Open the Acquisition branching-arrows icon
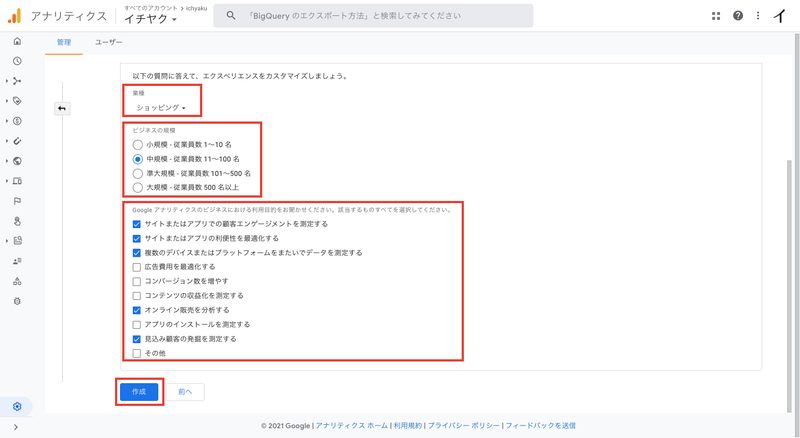Viewport: 800px width, 438px height. pyautogui.click(x=17, y=81)
